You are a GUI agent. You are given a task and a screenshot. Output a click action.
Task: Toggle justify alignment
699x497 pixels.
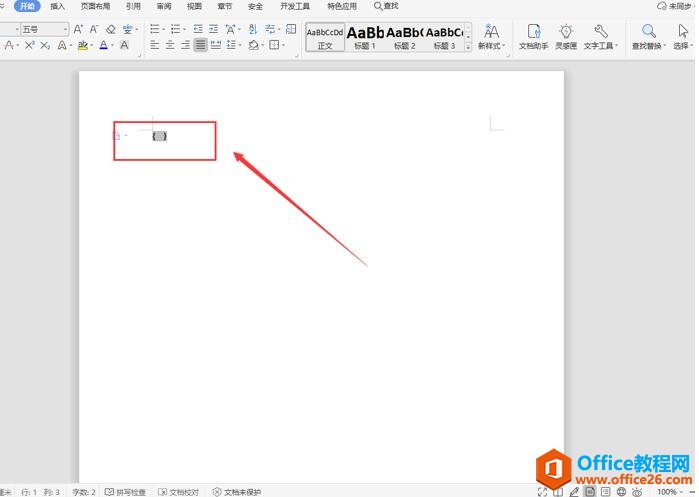201,45
